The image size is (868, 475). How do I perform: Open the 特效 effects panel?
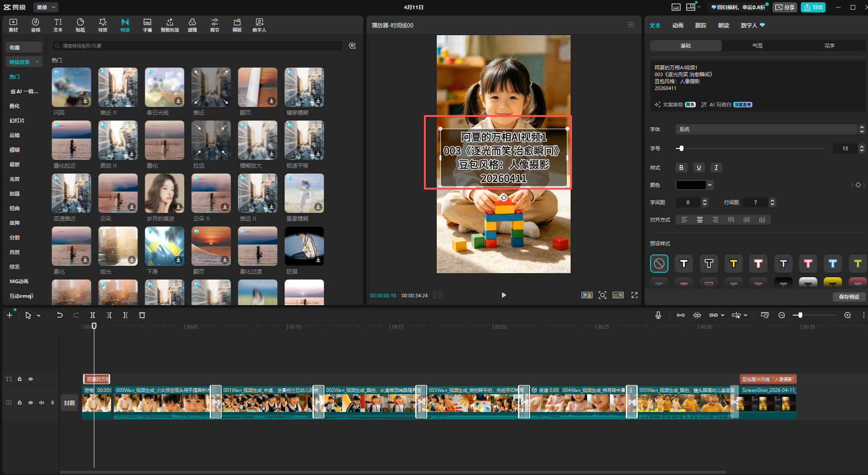coord(103,25)
